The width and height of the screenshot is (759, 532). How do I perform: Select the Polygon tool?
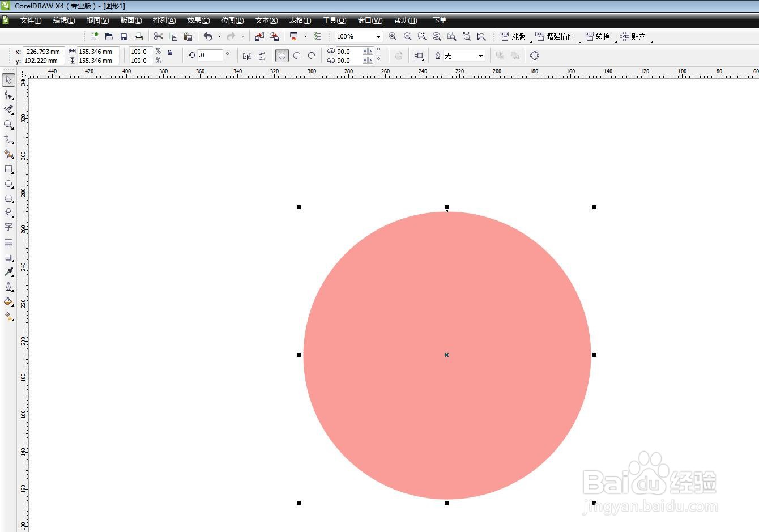[8, 198]
